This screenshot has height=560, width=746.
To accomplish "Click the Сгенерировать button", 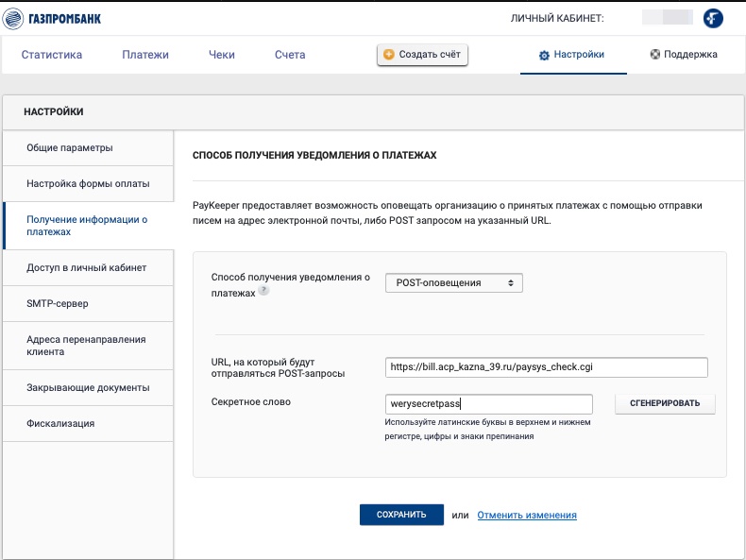I will pos(665,403).
